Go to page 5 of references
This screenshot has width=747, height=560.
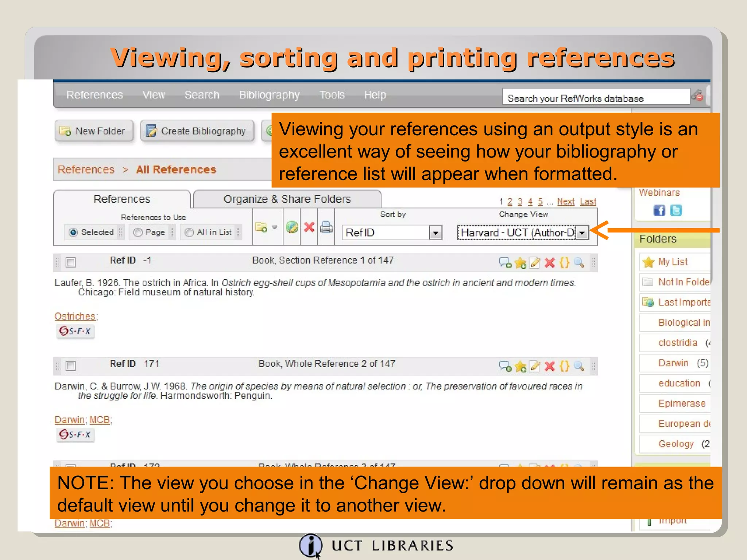pos(540,202)
